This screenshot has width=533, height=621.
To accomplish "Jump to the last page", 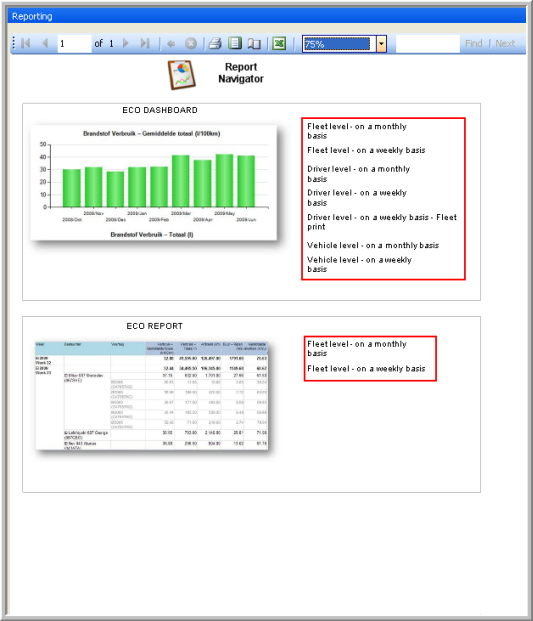I will point(145,43).
